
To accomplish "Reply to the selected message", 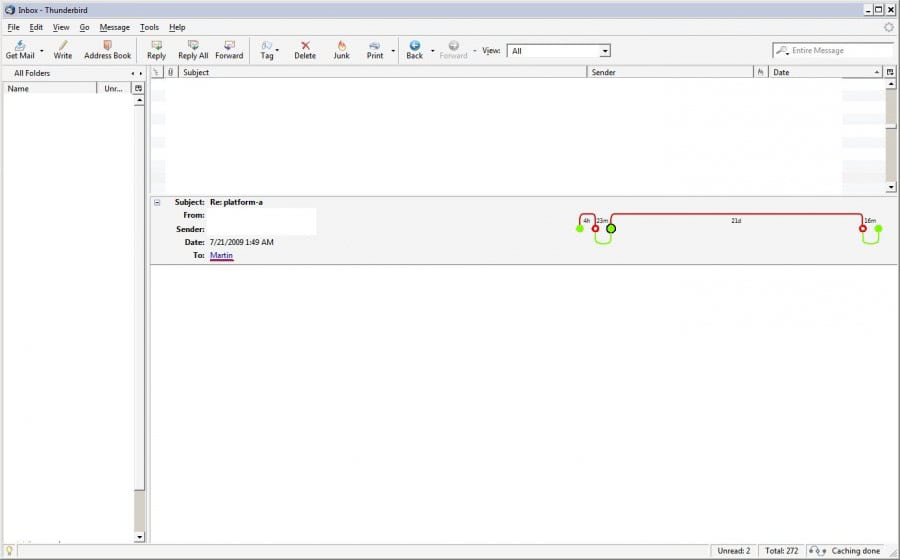I will [156, 46].
